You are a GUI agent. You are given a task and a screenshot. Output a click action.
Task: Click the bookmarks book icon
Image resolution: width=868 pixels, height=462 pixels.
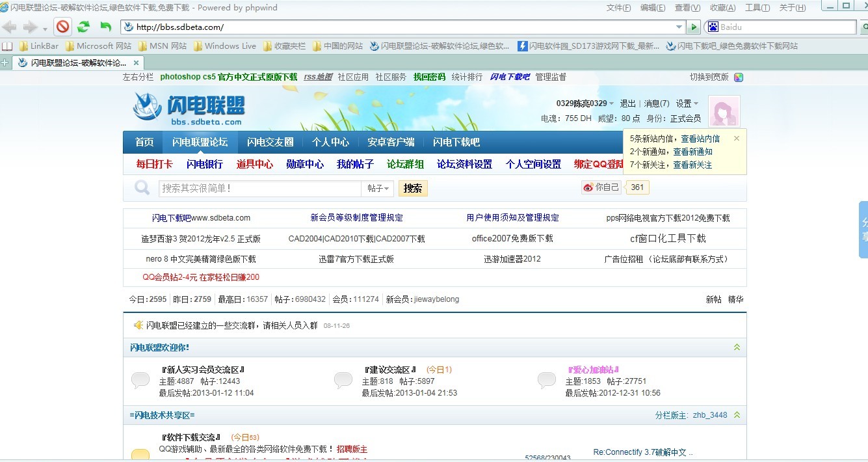[7, 46]
